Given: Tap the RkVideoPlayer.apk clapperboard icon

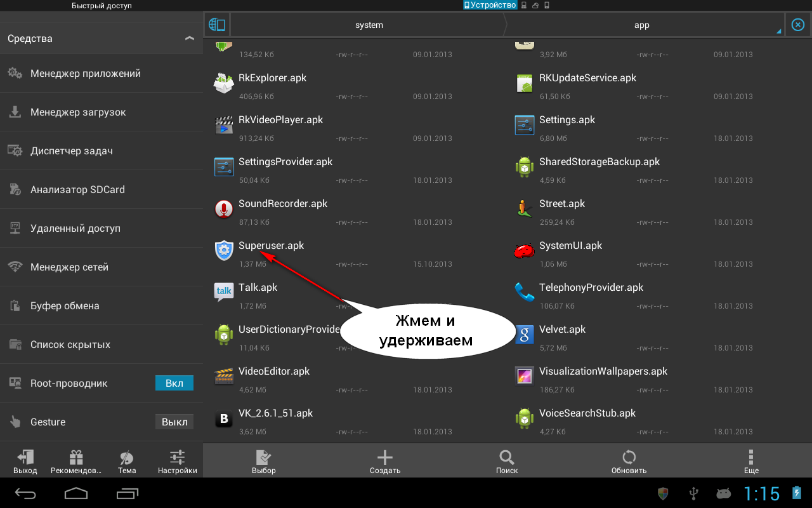Looking at the screenshot, I should (224, 125).
